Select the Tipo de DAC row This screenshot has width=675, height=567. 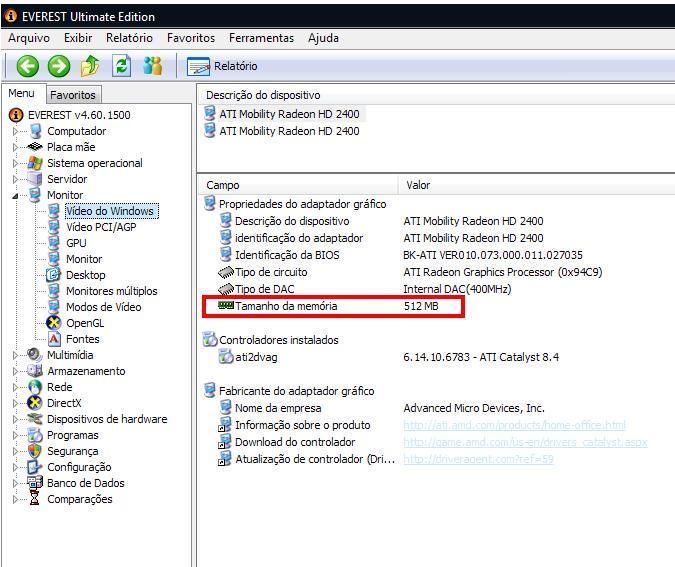pos(364,289)
